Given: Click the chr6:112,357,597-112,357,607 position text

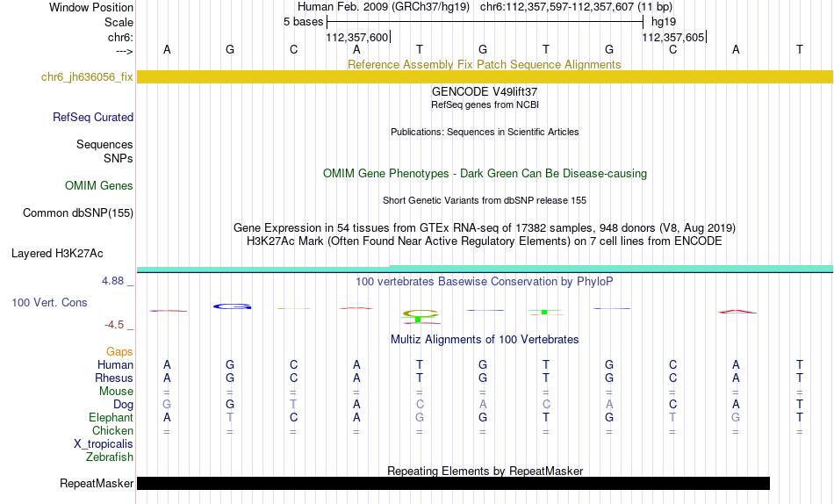Looking at the screenshot, I should pyautogui.click(x=576, y=7).
